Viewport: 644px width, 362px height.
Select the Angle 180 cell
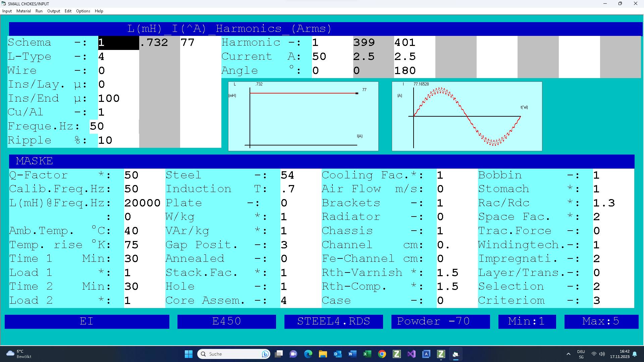(x=415, y=71)
